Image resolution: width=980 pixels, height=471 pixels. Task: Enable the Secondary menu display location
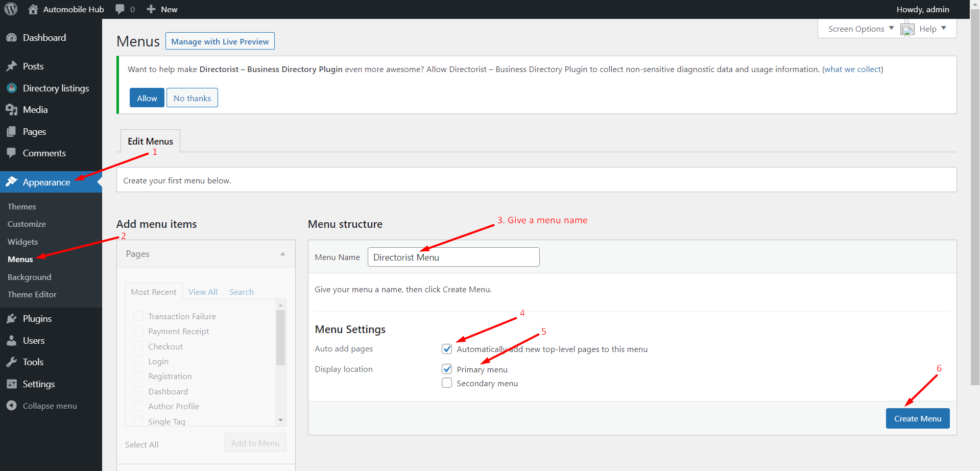(447, 383)
